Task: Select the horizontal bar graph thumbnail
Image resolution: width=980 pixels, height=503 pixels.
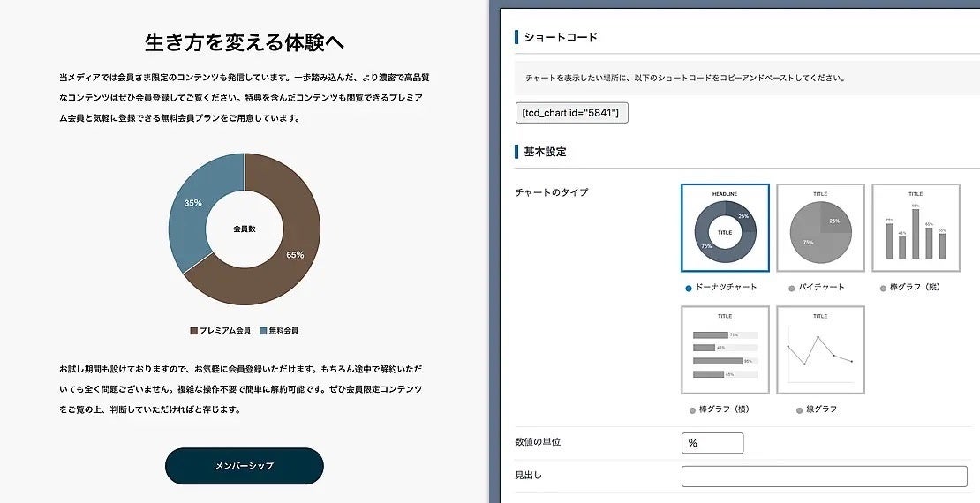Action: [725, 349]
